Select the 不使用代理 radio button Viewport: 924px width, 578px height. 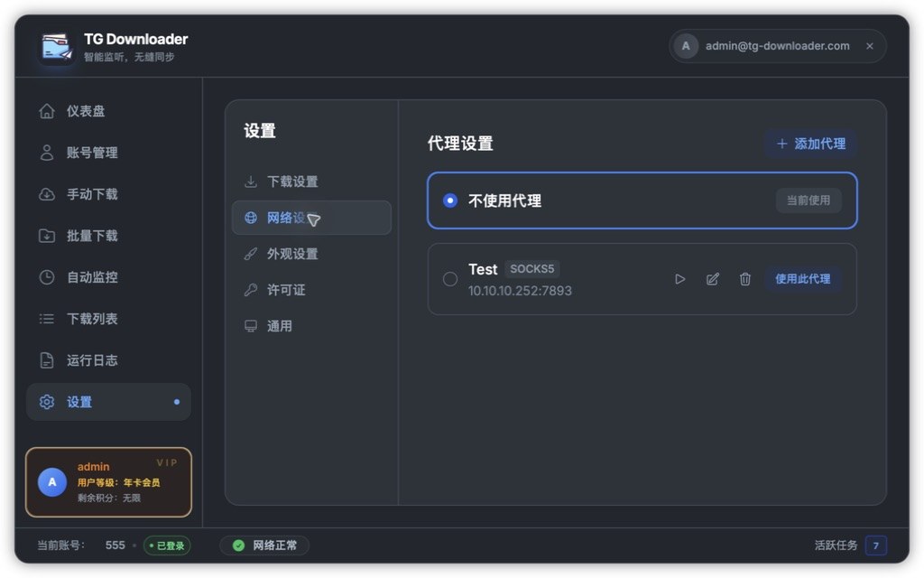[450, 200]
